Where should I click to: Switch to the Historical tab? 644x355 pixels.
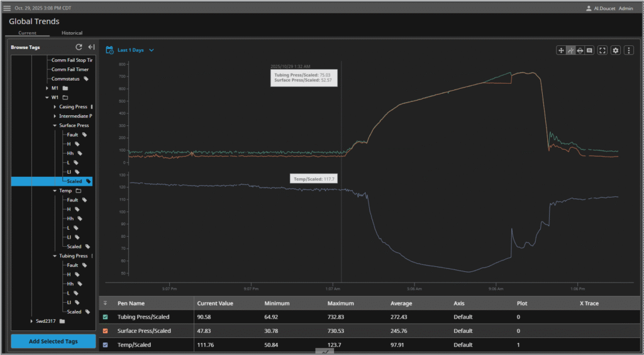[x=72, y=33]
